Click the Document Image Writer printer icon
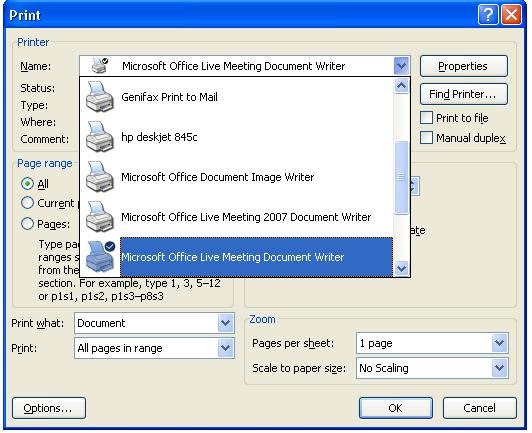Screen dimensions: 532x433 tap(99, 177)
